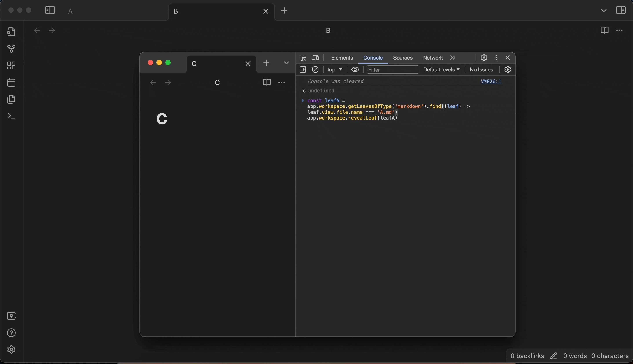Viewport: 633px width, 364px height.
Task: Open templates icon in left ribbon
Action: pyautogui.click(x=11, y=100)
